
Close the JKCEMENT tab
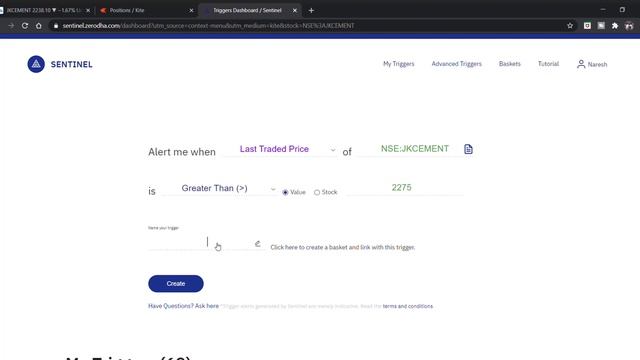(x=88, y=11)
